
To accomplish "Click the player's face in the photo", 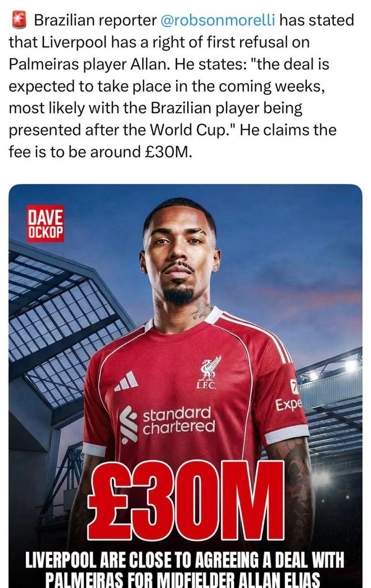I will click(x=179, y=256).
